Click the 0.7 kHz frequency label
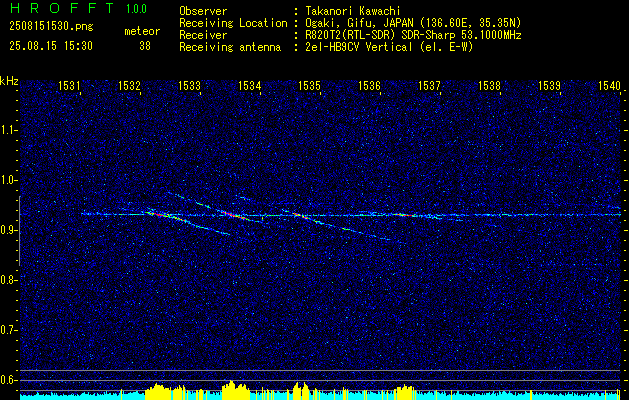629x400 pixels. 7,330
